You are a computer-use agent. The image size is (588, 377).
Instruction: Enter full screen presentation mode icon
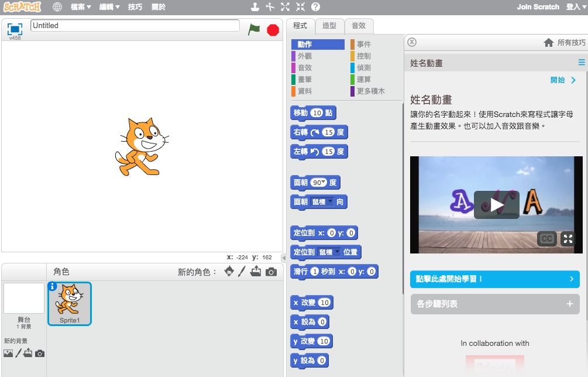(15, 29)
